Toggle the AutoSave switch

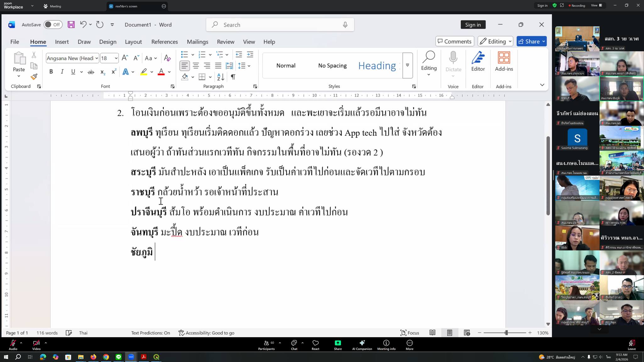pos(53,25)
